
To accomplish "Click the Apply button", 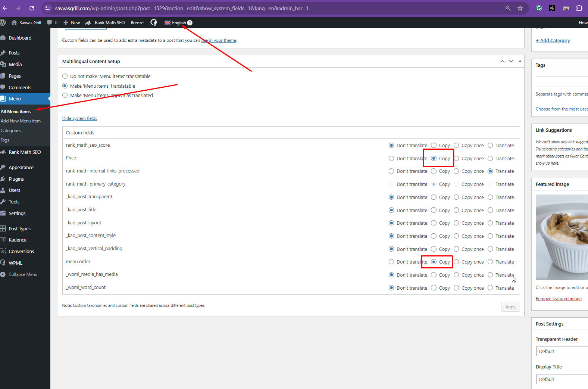I will pyautogui.click(x=511, y=307).
